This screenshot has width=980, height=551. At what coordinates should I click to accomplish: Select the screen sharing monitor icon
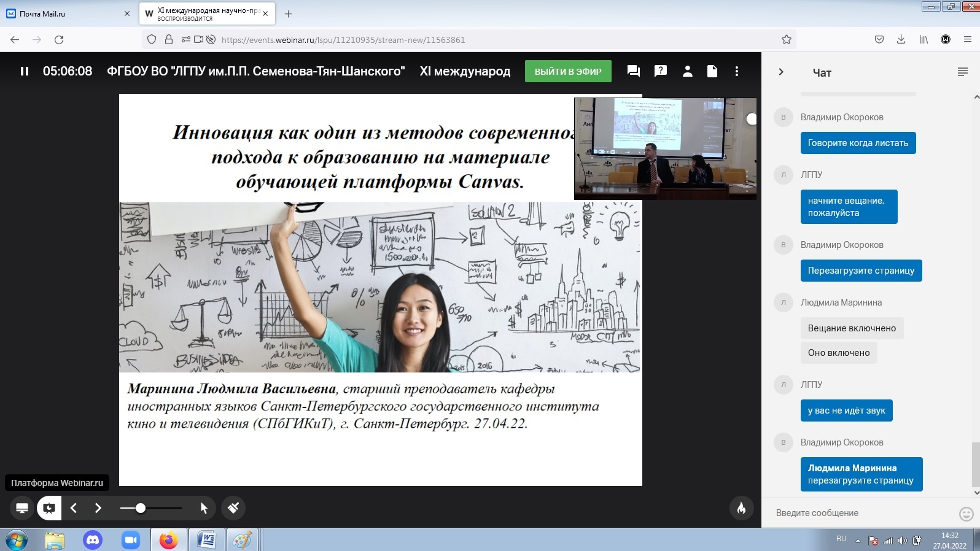click(x=22, y=508)
